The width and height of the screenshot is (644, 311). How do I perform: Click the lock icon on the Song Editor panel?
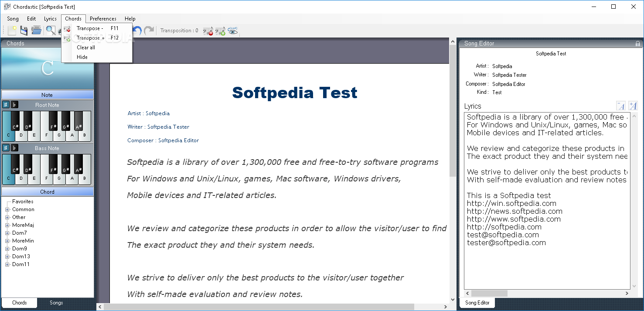coord(637,44)
